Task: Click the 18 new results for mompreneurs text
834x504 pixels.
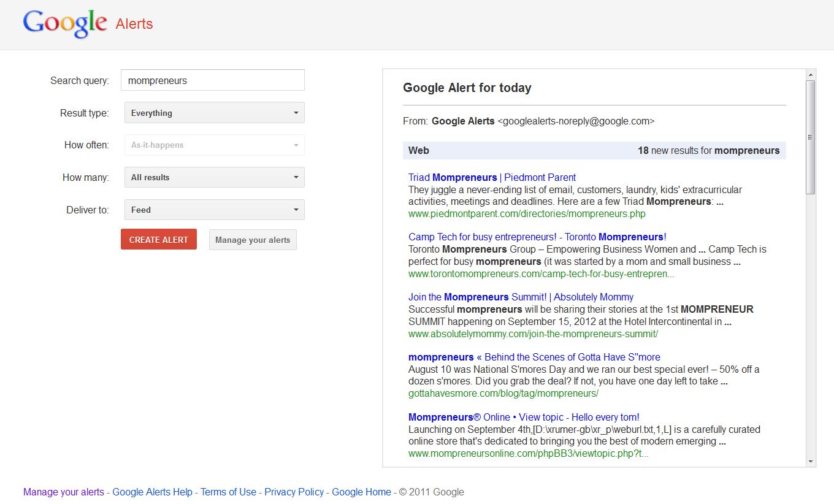Action: point(708,150)
